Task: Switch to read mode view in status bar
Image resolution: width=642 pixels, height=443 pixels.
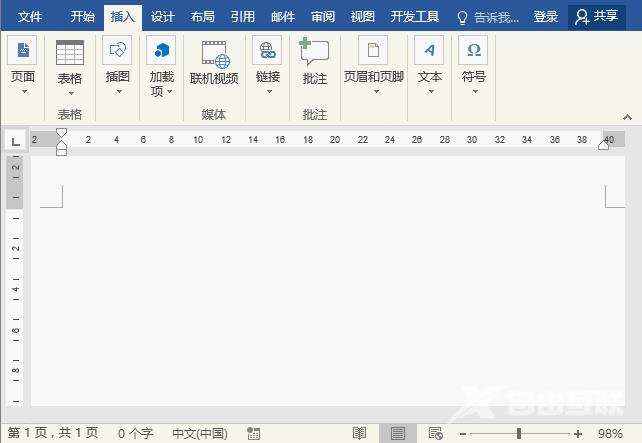Action: point(359,433)
